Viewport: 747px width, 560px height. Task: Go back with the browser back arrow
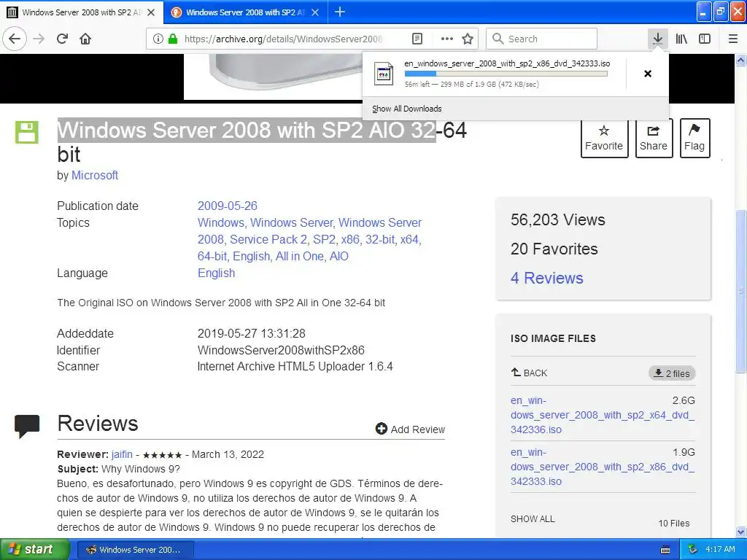[x=15, y=39]
